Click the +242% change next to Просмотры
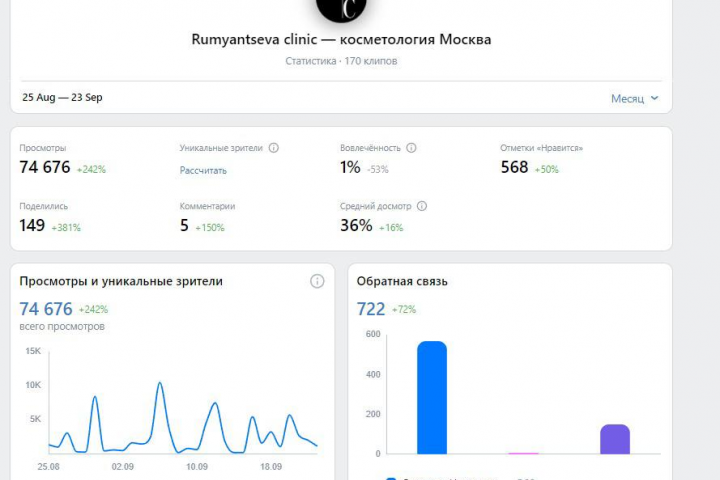The width and height of the screenshot is (720, 480). click(x=91, y=169)
